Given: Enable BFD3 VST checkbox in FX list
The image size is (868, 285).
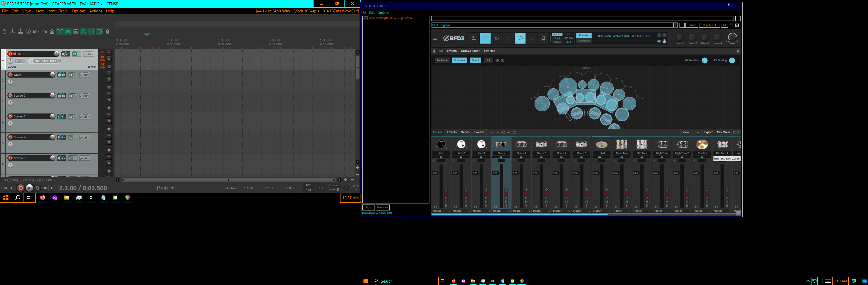Looking at the screenshot, I should point(366,18).
